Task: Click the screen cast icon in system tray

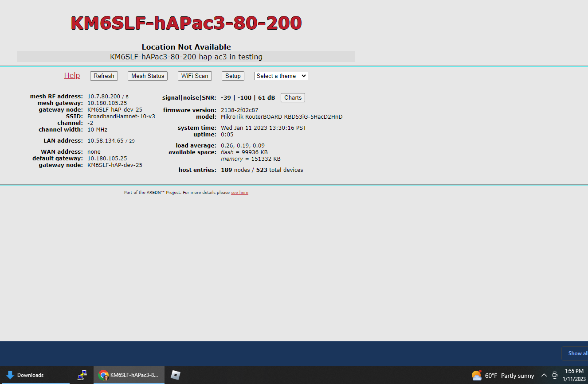Action: 554,375
